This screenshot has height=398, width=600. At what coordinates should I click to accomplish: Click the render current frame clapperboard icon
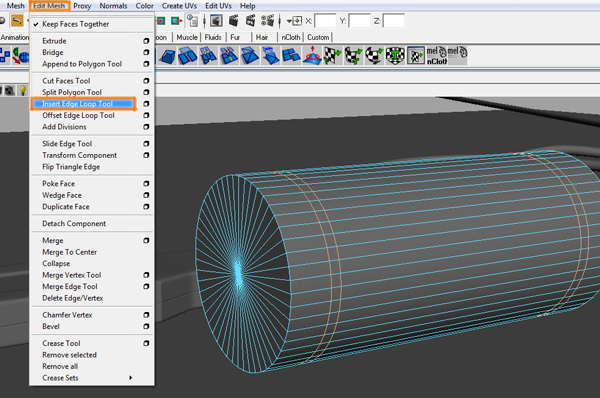pos(233,21)
